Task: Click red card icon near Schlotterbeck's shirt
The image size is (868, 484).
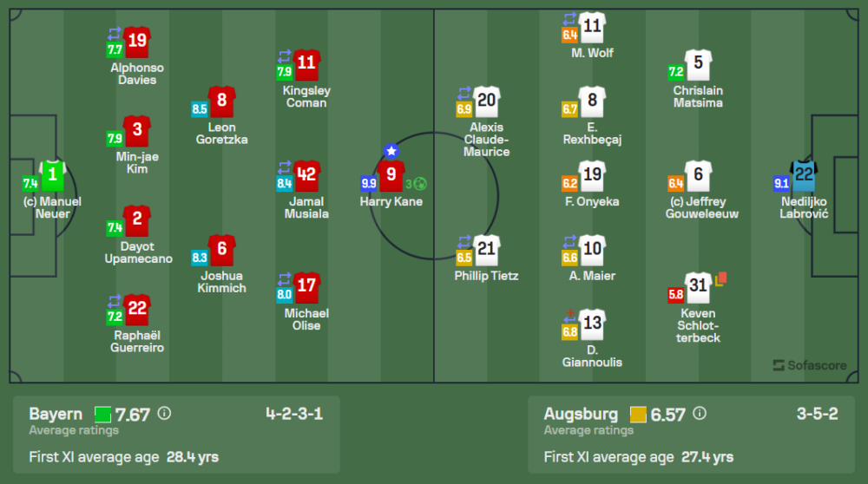Action: coord(720,278)
